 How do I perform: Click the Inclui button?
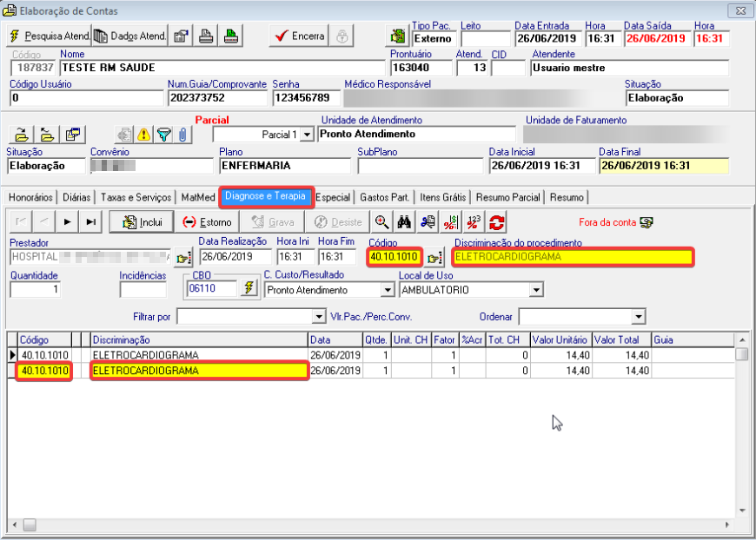[142, 222]
